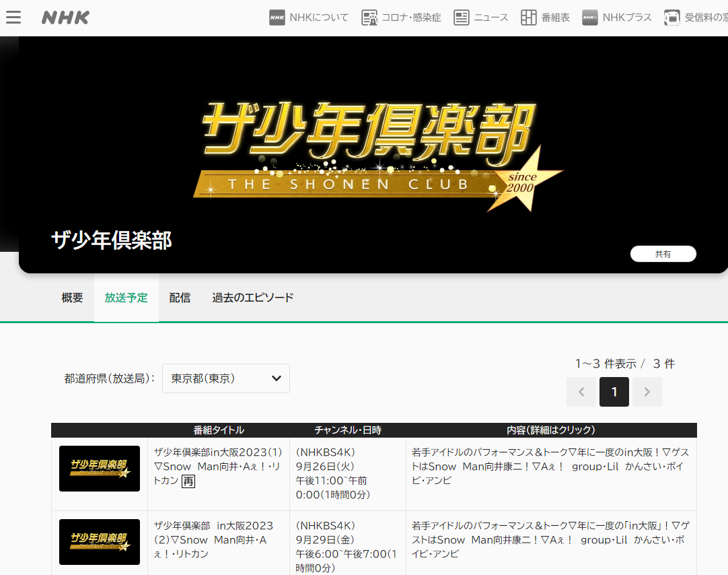728x575 pixels.
Task: Click the 都道府県(放送局): label
Action: coord(110,378)
